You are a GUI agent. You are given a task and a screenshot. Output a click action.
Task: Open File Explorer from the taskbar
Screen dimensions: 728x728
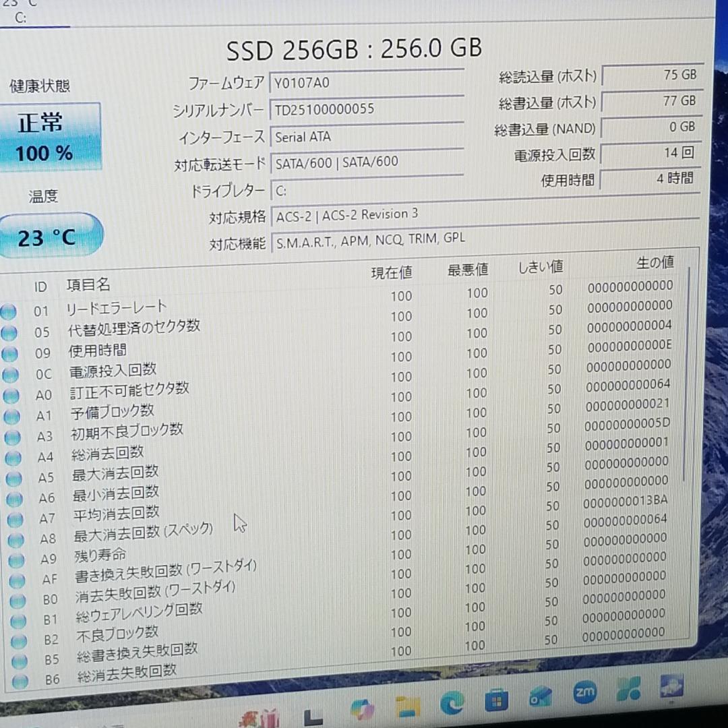click(406, 706)
